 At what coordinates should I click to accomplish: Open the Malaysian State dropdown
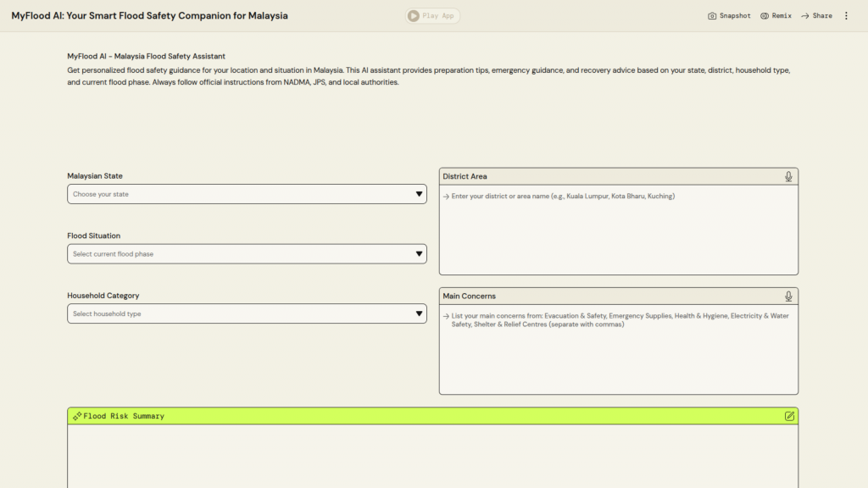(x=247, y=194)
